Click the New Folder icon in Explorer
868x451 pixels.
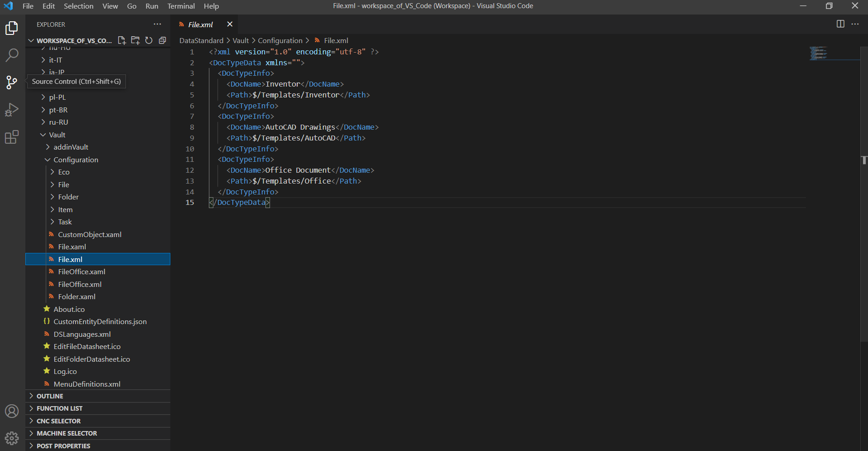pos(135,40)
